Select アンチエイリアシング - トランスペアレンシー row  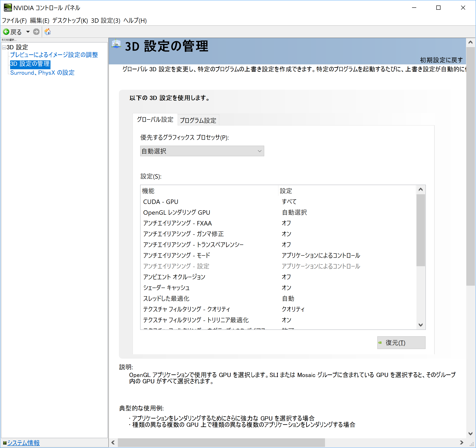tap(278, 244)
